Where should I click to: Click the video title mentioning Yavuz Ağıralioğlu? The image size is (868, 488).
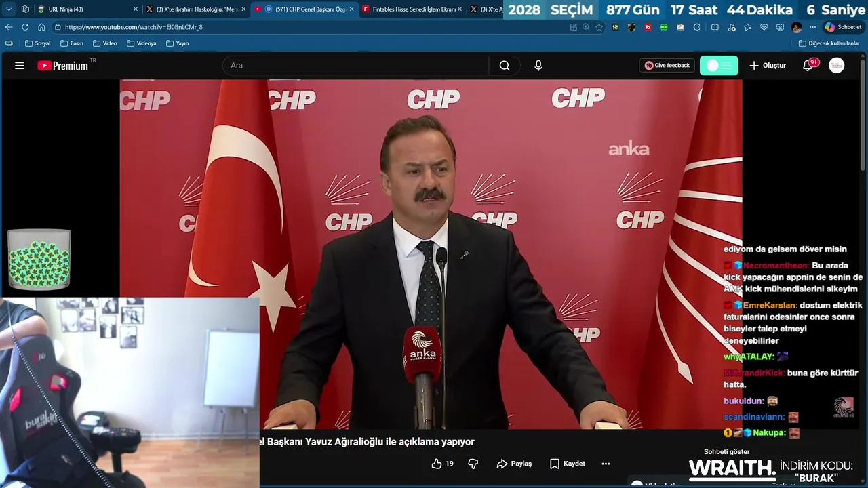click(367, 442)
